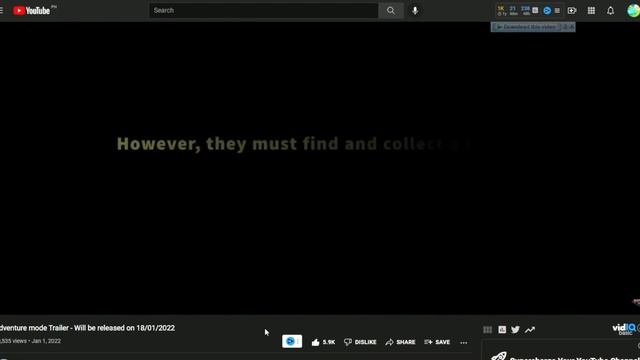
Task: Open the three-dot more actions menu
Action: point(464,342)
